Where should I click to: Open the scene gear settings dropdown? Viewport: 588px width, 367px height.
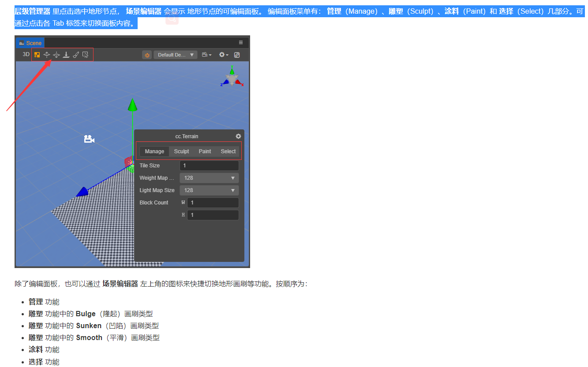click(224, 55)
